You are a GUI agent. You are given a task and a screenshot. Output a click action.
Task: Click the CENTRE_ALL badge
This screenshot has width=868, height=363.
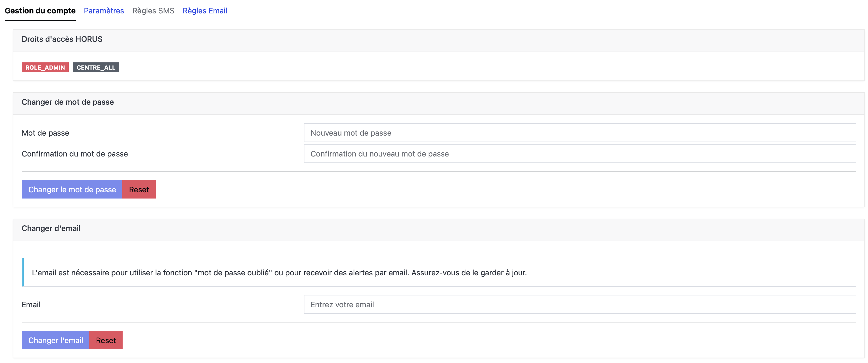(x=96, y=67)
